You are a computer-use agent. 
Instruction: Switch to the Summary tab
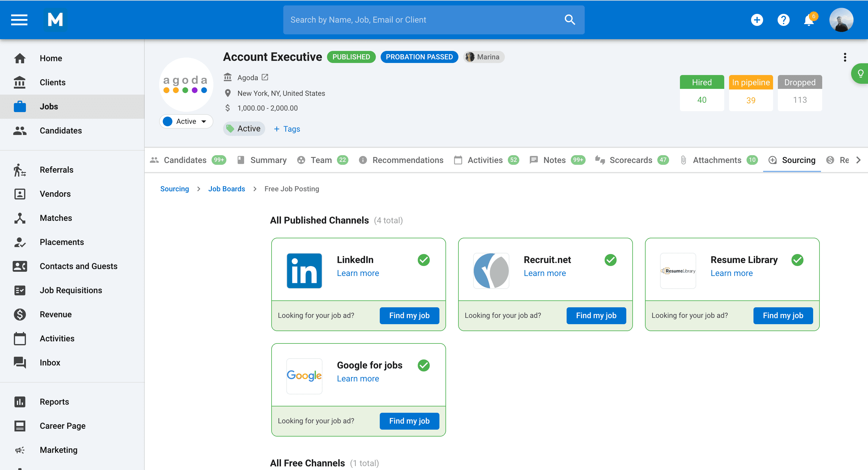[262, 160]
